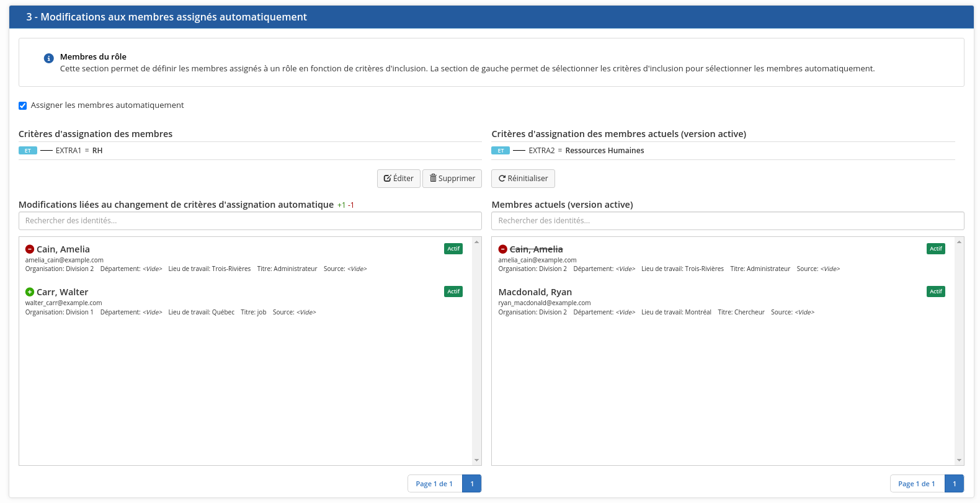This screenshot has width=980, height=503.
Task: Click Actif badge on right struck-through Cain, Amelia row
Action: pyautogui.click(x=936, y=249)
